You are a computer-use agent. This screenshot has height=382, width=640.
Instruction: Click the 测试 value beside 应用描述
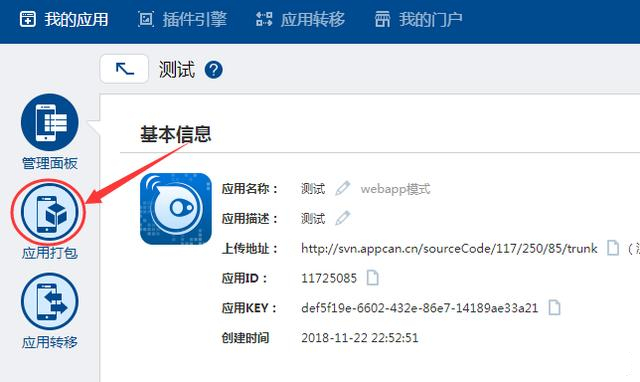313,219
